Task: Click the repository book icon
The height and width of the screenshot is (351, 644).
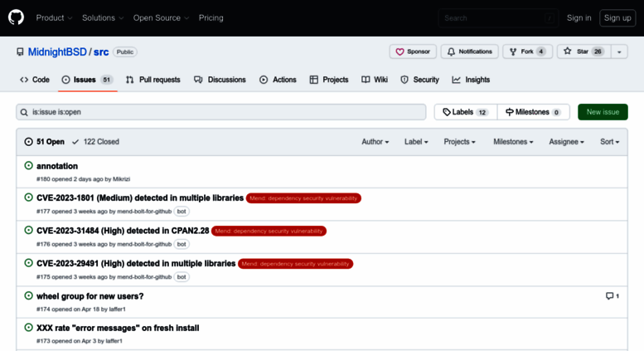Action: 20,51
